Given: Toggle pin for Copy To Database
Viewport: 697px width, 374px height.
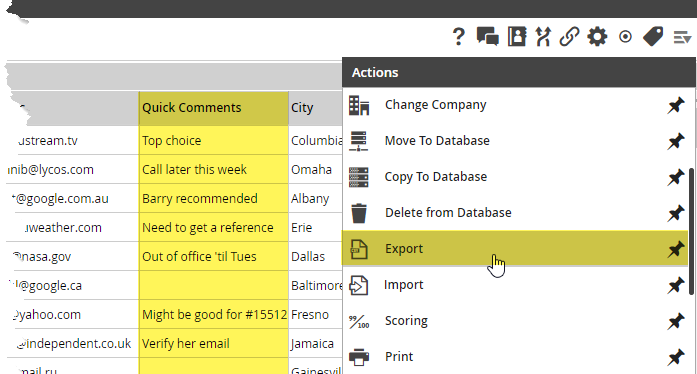Looking at the screenshot, I should (676, 177).
